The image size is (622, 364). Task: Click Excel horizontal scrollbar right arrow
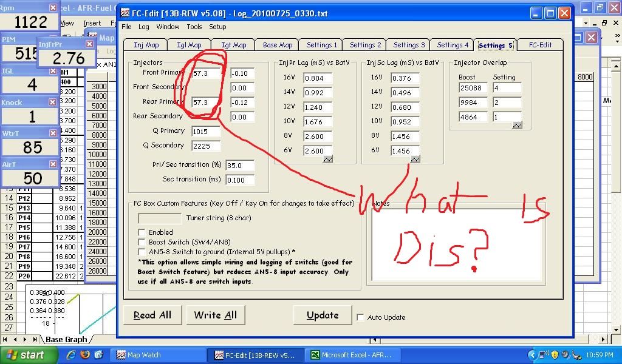(603, 340)
